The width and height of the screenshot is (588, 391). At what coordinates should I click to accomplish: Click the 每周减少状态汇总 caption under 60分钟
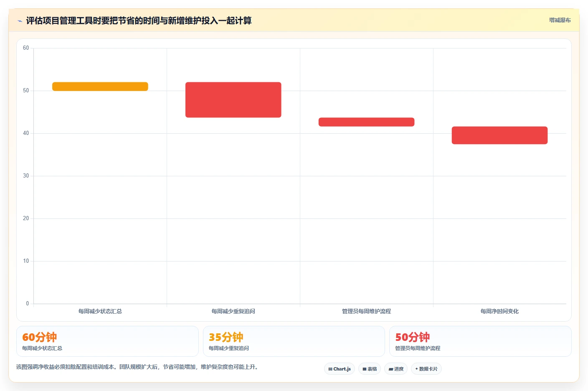point(42,348)
